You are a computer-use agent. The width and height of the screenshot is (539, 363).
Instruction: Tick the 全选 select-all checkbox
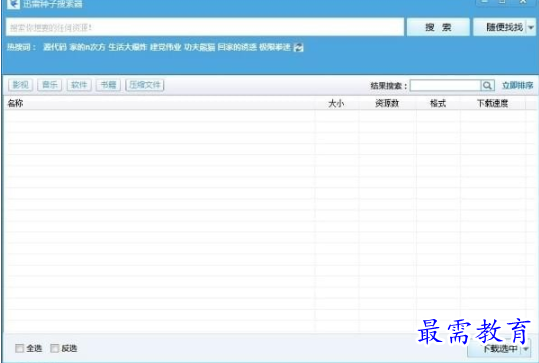[x=20, y=348]
